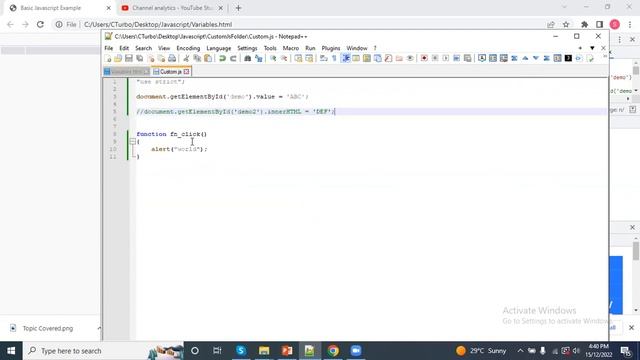This screenshot has width=640, height=360.
Task: Show hidden system tray icons chevron
Action: coord(520,351)
